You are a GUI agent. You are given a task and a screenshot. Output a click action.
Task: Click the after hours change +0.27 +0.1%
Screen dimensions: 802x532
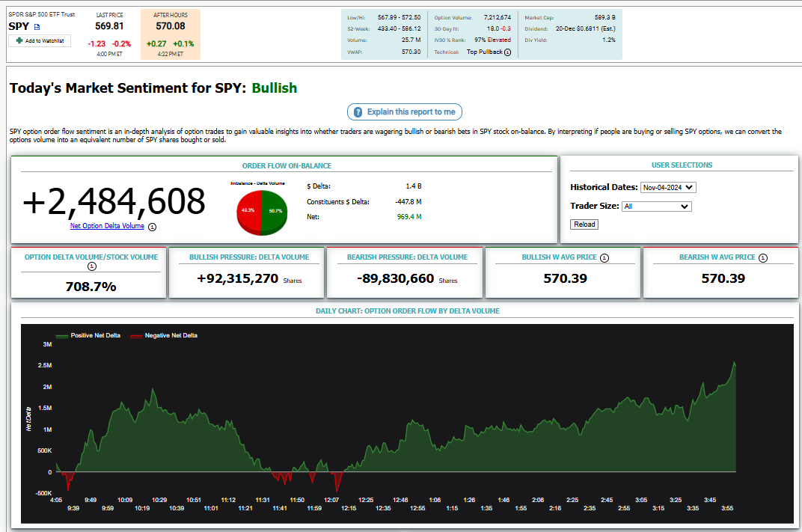click(x=171, y=44)
